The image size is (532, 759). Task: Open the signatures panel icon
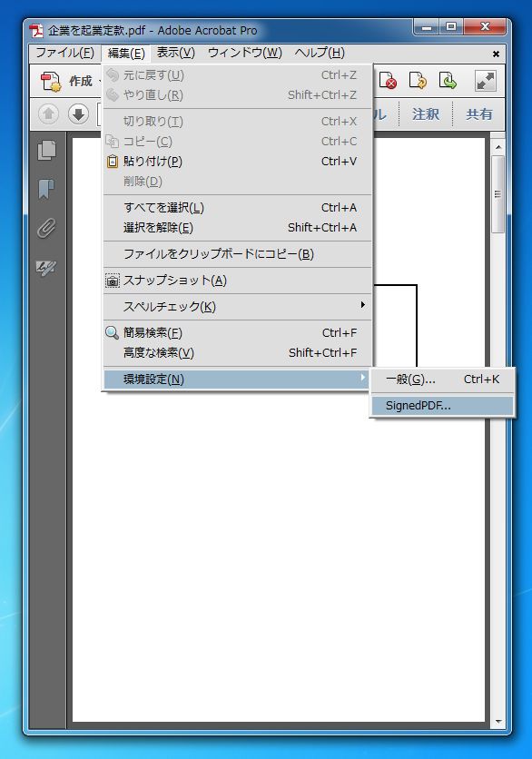coord(46,267)
